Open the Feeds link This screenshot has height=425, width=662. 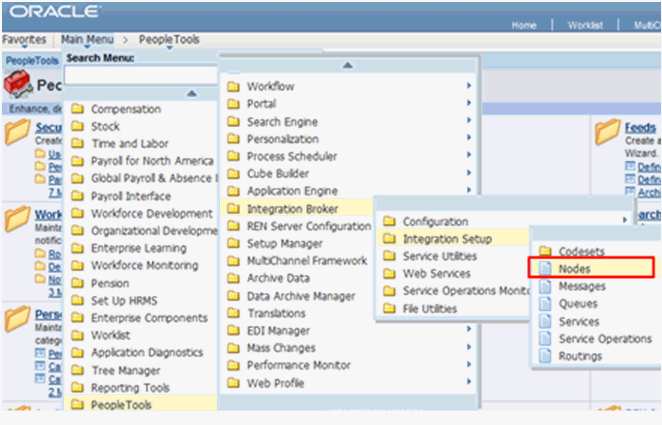tap(640, 127)
